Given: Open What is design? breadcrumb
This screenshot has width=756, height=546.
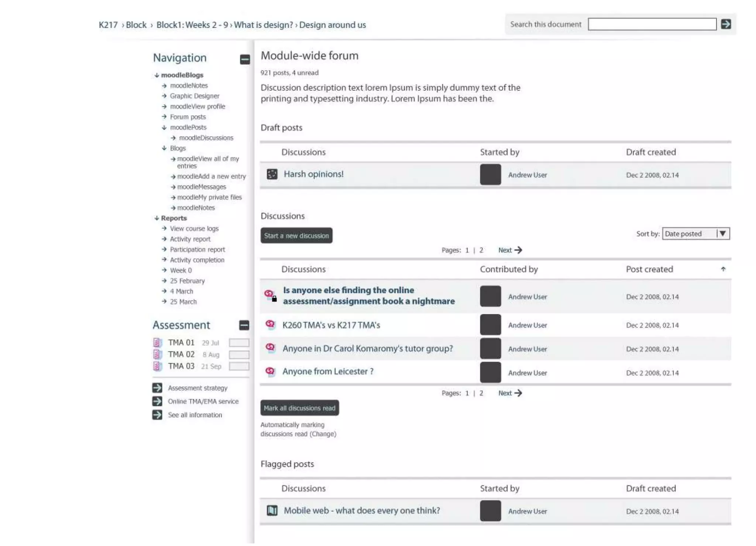Looking at the screenshot, I should click(x=263, y=25).
